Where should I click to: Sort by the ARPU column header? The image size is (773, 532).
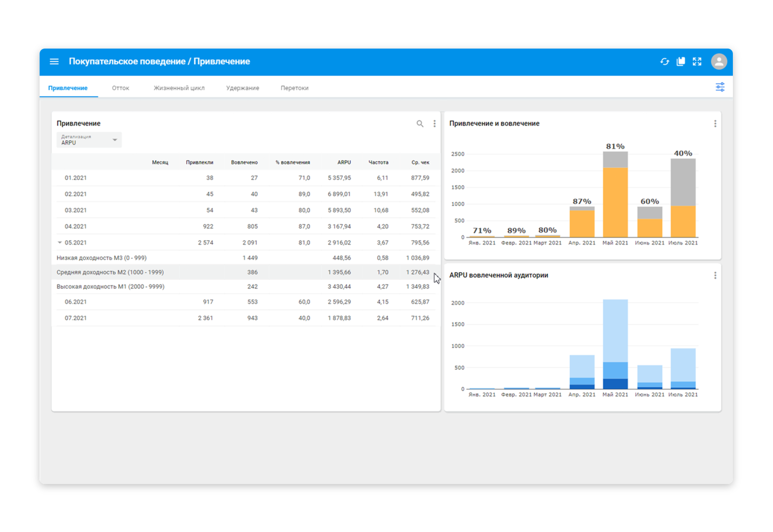(344, 163)
